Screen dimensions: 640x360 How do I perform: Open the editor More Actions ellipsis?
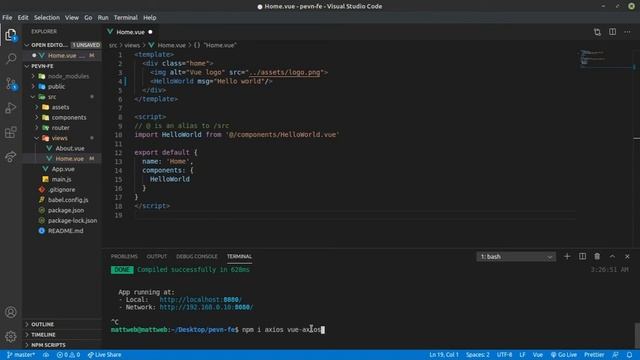tap(627, 32)
